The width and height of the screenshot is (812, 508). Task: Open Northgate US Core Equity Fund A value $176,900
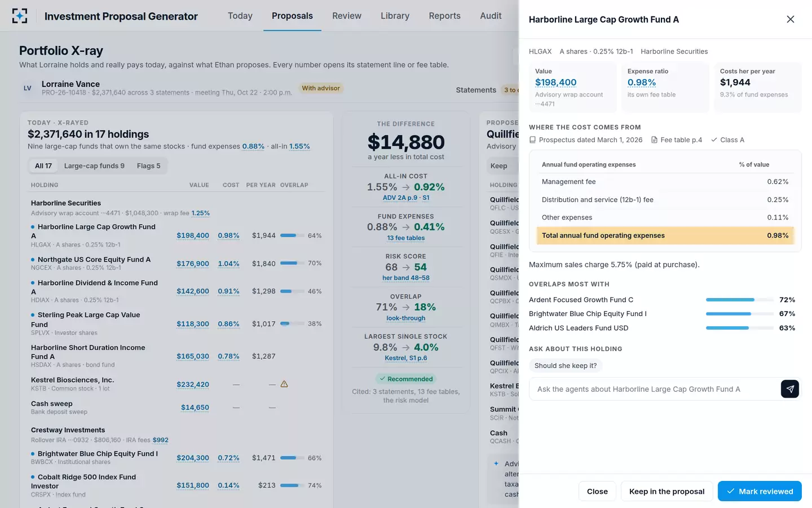pos(193,264)
